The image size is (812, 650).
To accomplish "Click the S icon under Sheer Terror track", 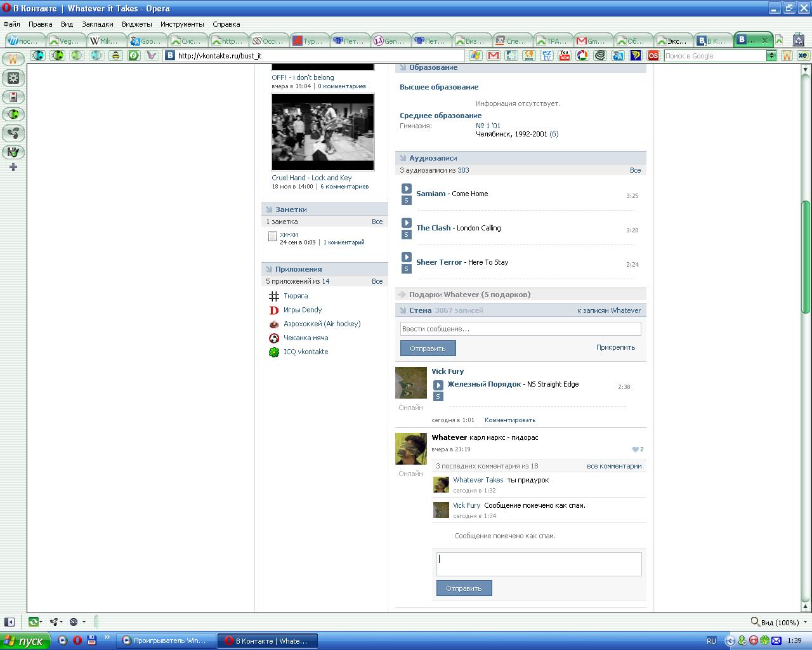I will tap(407, 269).
